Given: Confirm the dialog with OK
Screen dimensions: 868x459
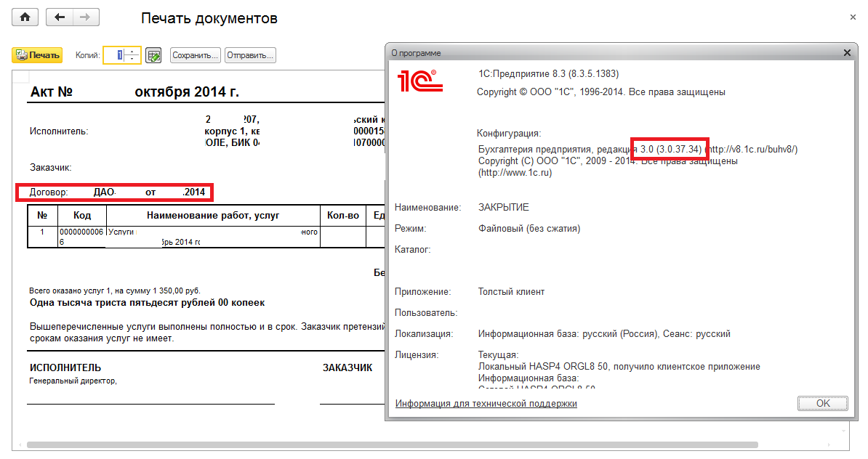Looking at the screenshot, I should pyautogui.click(x=823, y=403).
